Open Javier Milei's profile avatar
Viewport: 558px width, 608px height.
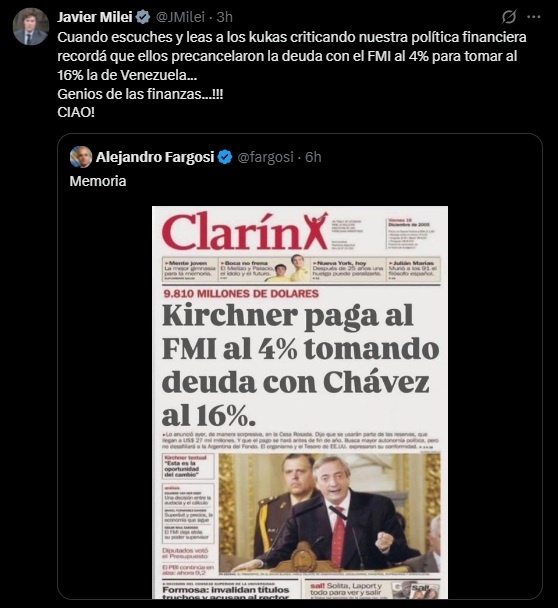click(x=31, y=26)
